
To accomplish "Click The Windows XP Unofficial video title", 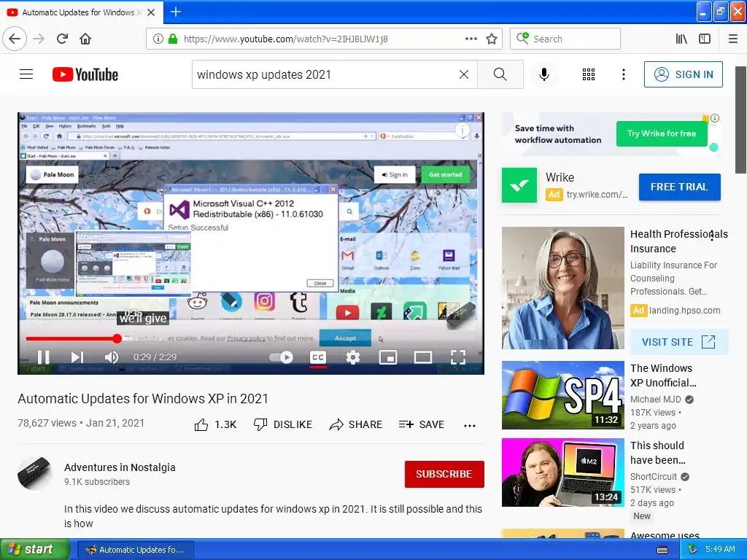I will point(662,376).
